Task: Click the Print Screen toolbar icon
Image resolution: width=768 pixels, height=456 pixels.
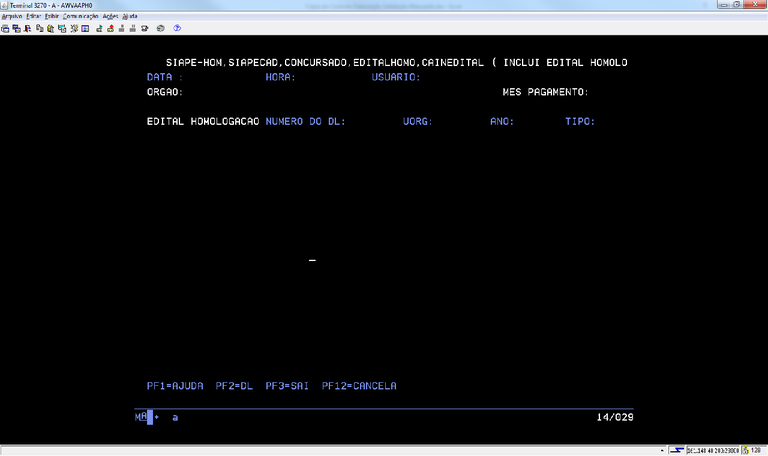Action: [x=5, y=28]
